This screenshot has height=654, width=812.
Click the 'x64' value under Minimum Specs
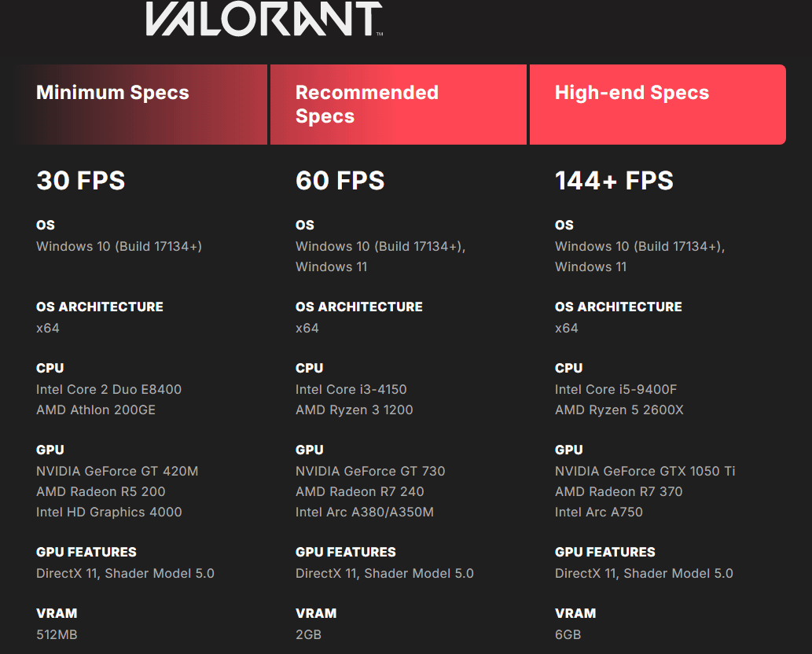[48, 329]
